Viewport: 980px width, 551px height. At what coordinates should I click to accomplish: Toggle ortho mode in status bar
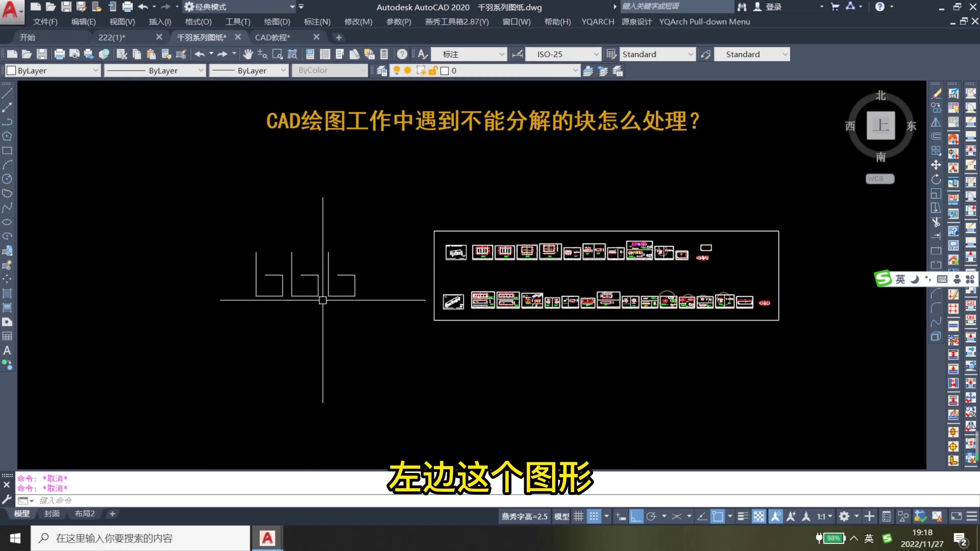coord(636,516)
